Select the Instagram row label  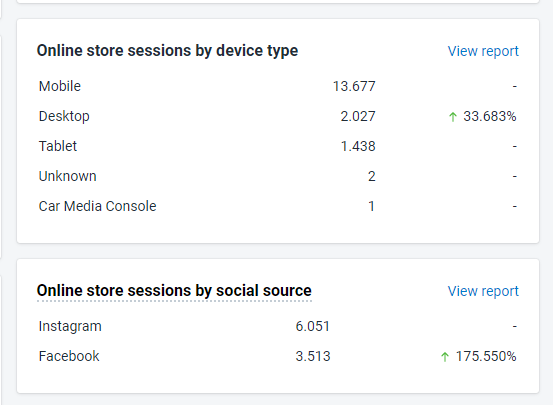point(70,326)
